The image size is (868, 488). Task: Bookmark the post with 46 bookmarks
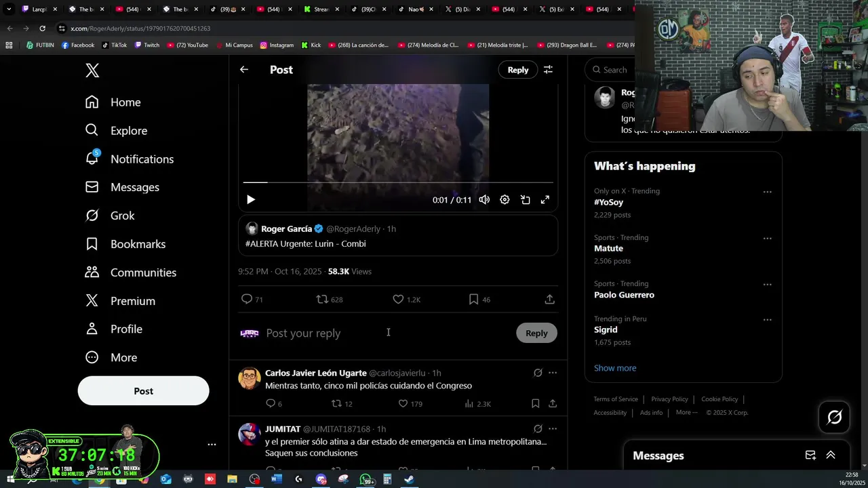(479, 299)
